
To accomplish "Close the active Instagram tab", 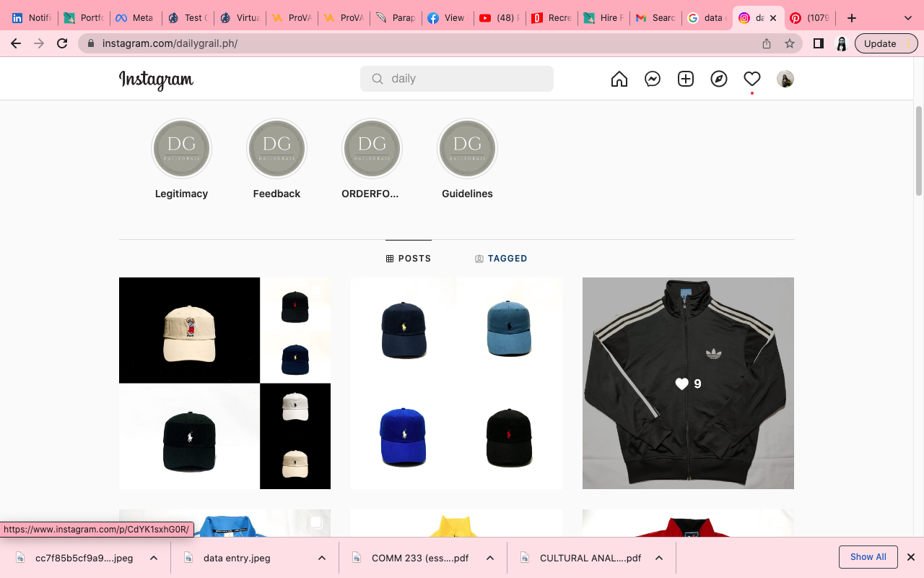I will coord(773,18).
